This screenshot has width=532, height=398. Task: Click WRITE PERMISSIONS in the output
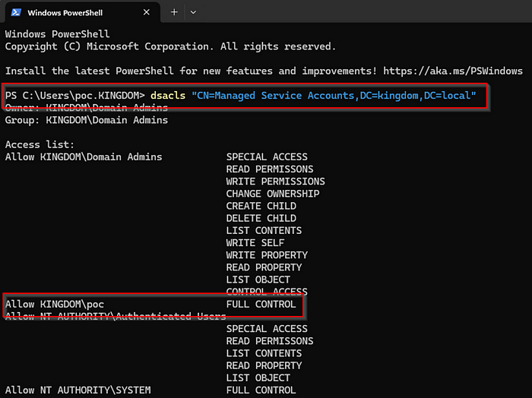(275, 182)
